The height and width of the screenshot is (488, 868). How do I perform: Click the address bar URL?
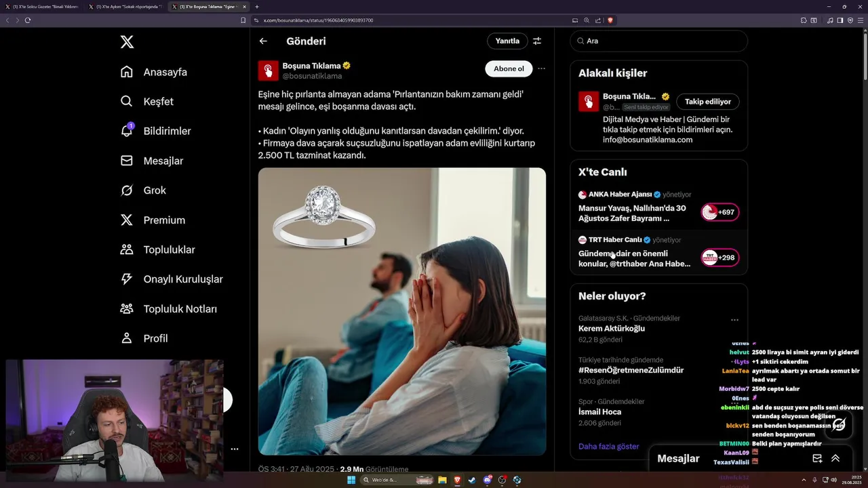click(x=318, y=20)
